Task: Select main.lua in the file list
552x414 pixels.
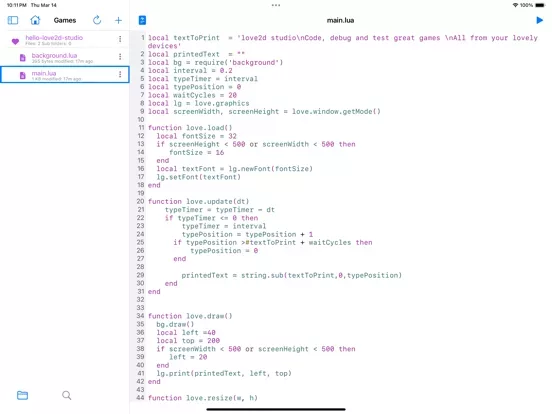Action: (65, 75)
